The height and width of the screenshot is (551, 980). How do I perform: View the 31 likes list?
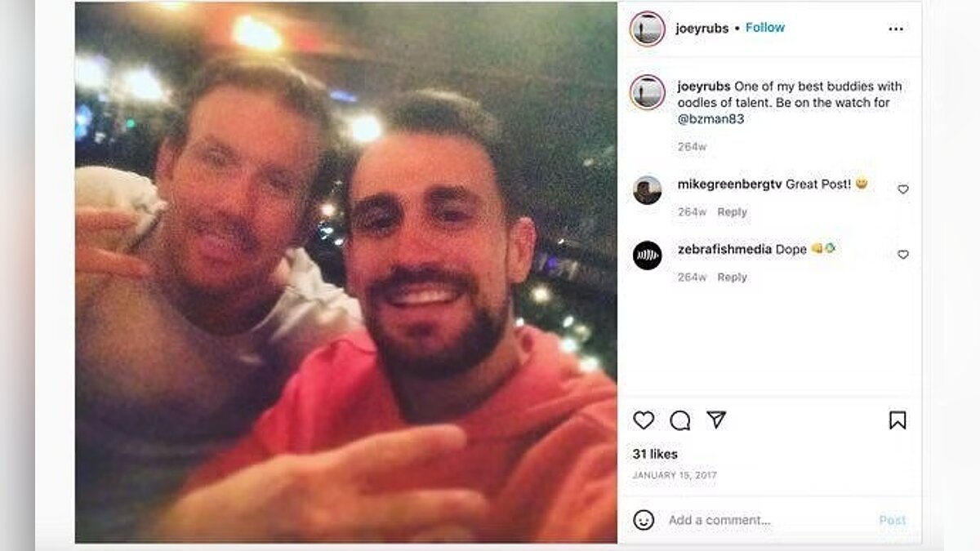[655, 454]
